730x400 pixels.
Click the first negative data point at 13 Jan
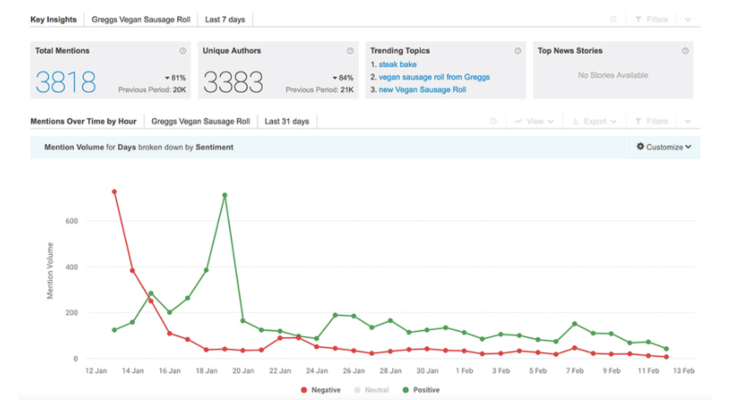(x=114, y=192)
